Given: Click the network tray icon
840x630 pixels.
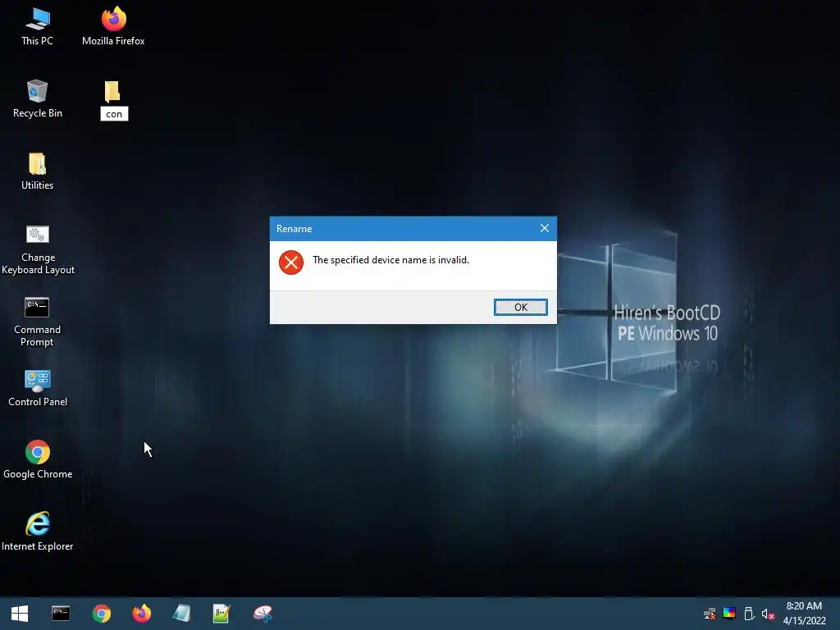Looking at the screenshot, I should point(710,614).
